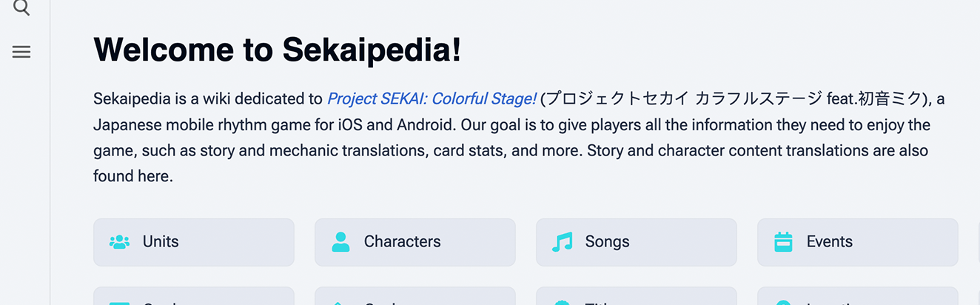Open the search magnifier in the sidebar

tap(21, 7)
